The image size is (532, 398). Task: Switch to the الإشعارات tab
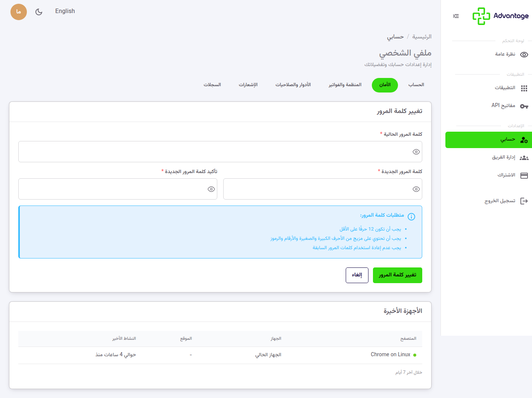coord(248,85)
